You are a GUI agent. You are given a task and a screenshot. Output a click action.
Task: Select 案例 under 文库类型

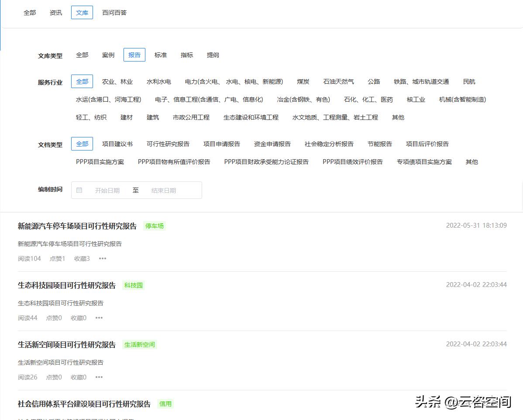pos(108,55)
